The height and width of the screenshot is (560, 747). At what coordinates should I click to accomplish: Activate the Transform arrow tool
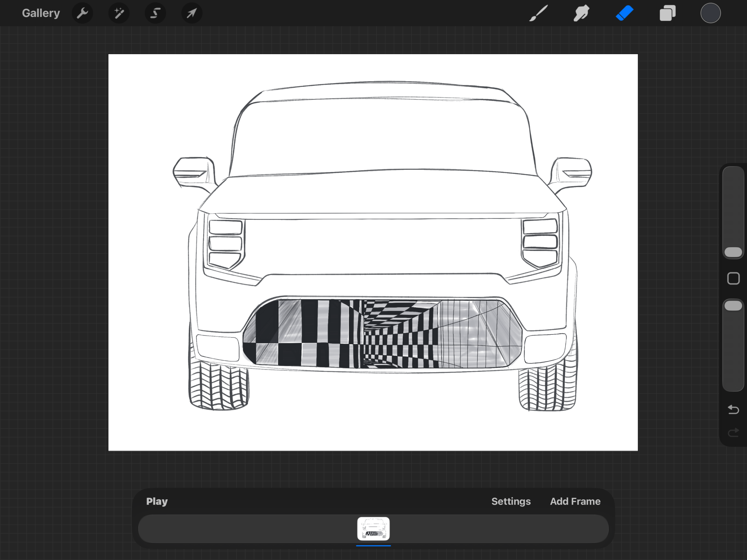pyautogui.click(x=192, y=13)
